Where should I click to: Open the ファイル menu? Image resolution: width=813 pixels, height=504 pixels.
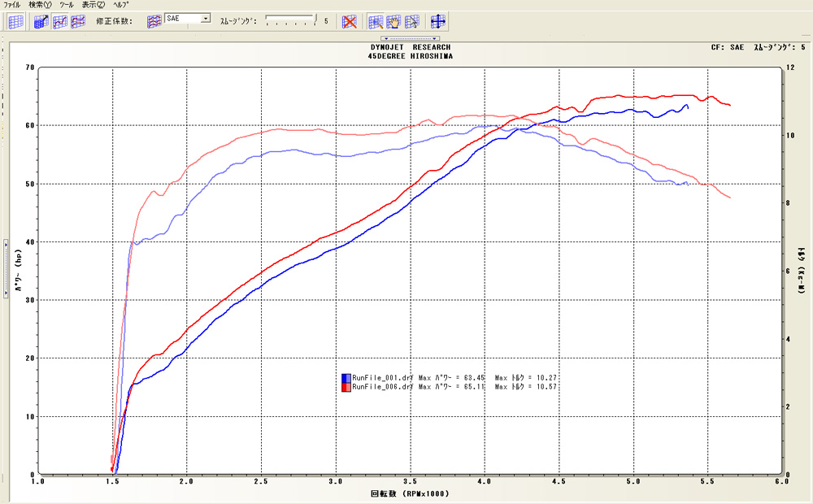click(x=12, y=5)
